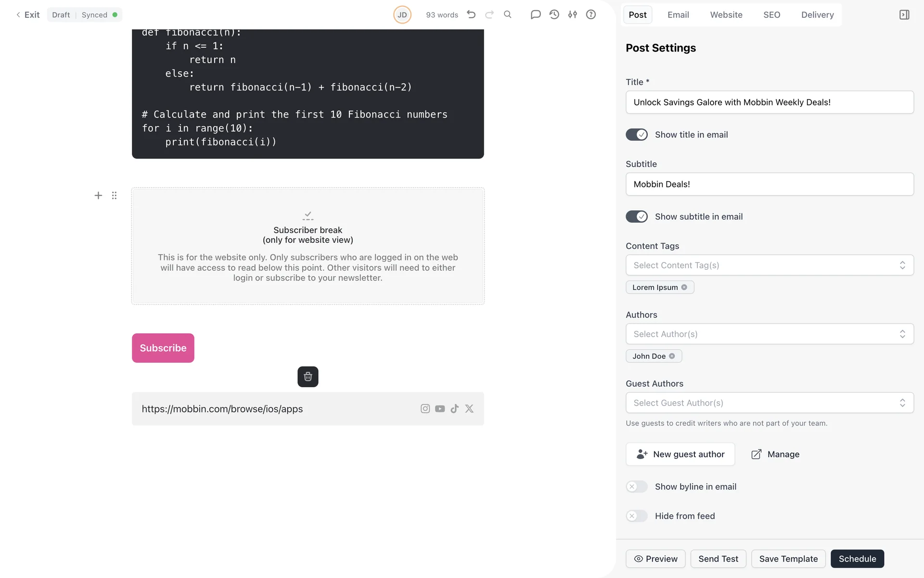The width and height of the screenshot is (924, 578).
Task: Turn off Show title in email
Action: click(x=636, y=135)
